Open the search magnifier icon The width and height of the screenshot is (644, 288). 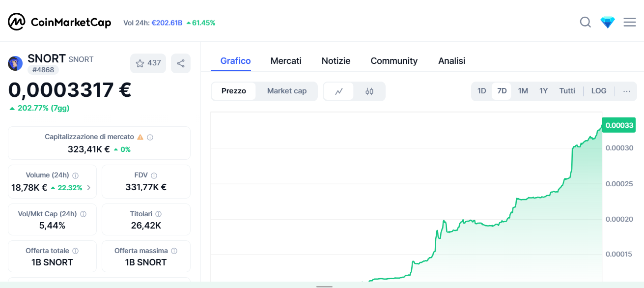click(585, 22)
